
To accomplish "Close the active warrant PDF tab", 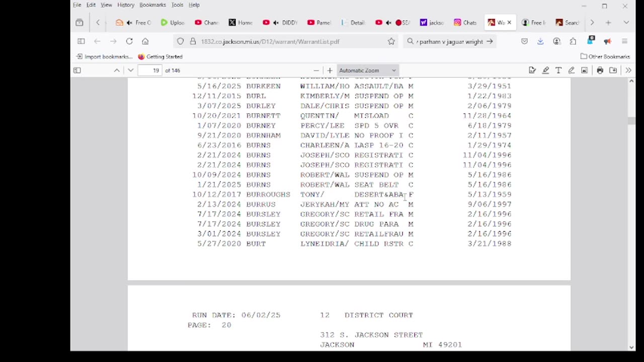I will coord(509,23).
